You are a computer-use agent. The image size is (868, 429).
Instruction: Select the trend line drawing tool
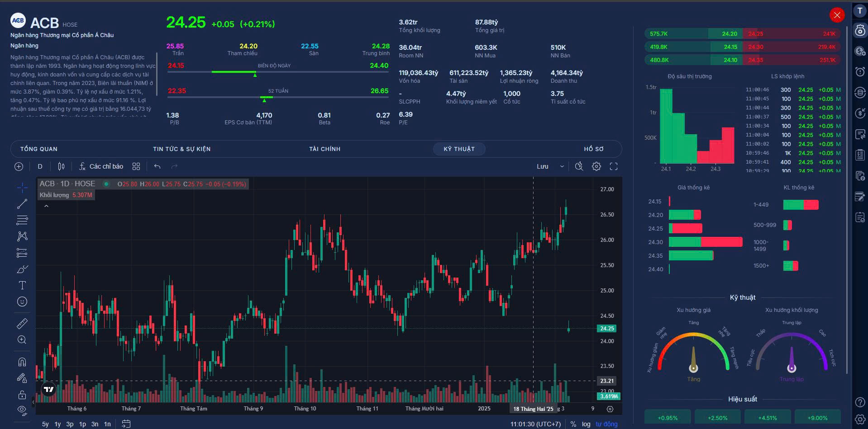click(22, 204)
